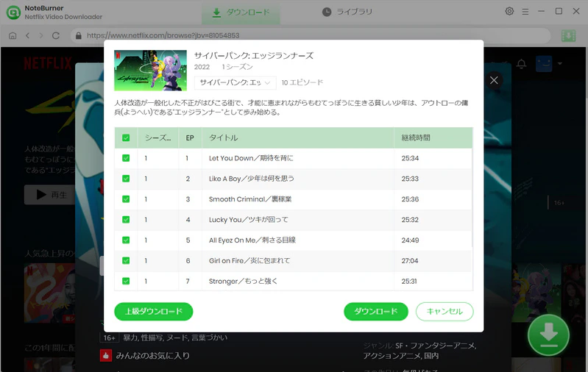
Task: Click duration 24:49
Action: point(410,240)
